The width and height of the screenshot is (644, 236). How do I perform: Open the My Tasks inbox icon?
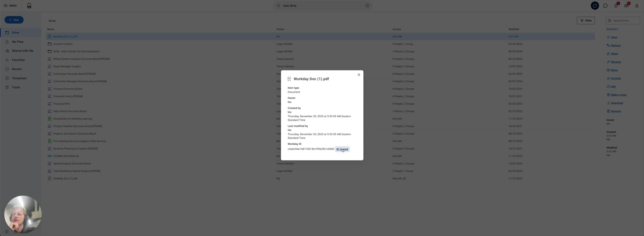(626, 5)
